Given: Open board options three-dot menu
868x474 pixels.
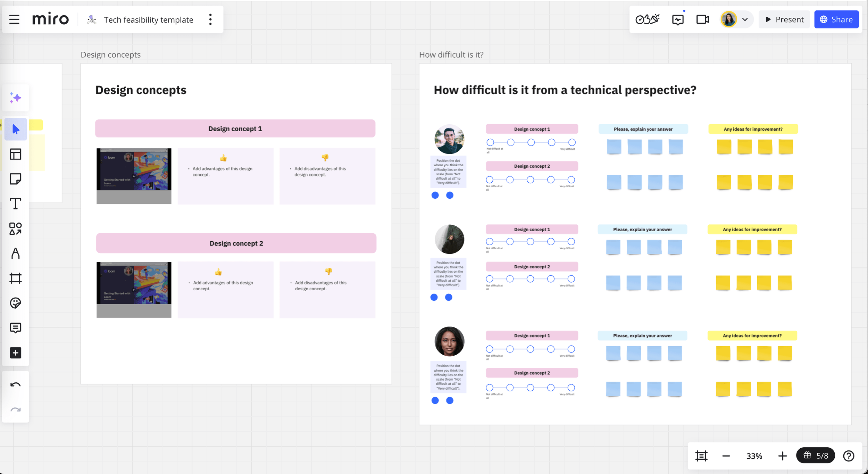Looking at the screenshot, I should 210,19.
